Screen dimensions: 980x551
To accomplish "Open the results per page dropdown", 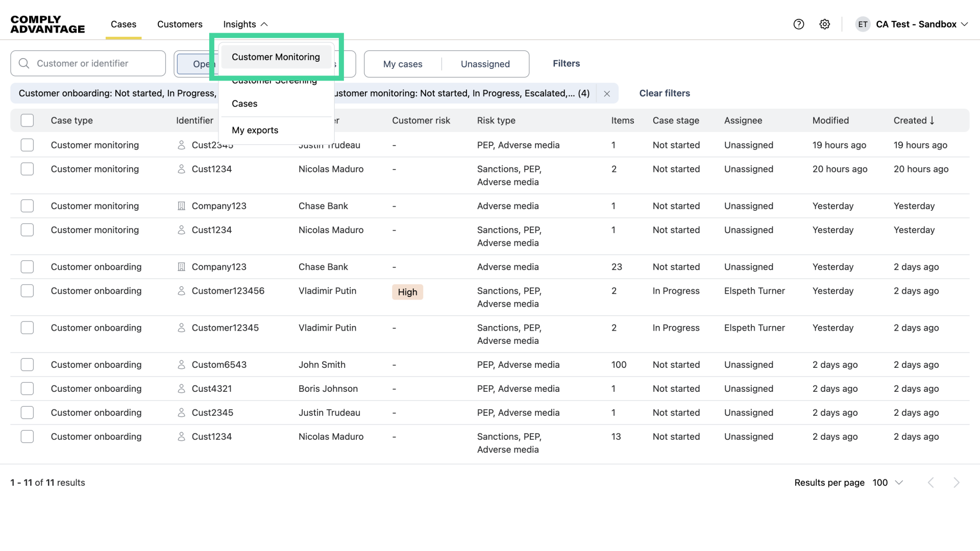I will coord(888,482).
